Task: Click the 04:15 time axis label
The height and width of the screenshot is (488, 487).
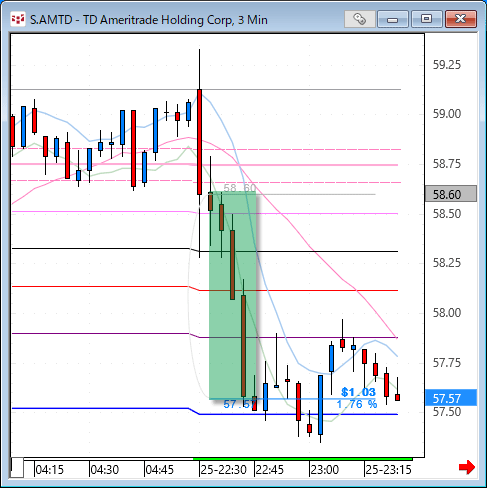Action: coord(49,470)
